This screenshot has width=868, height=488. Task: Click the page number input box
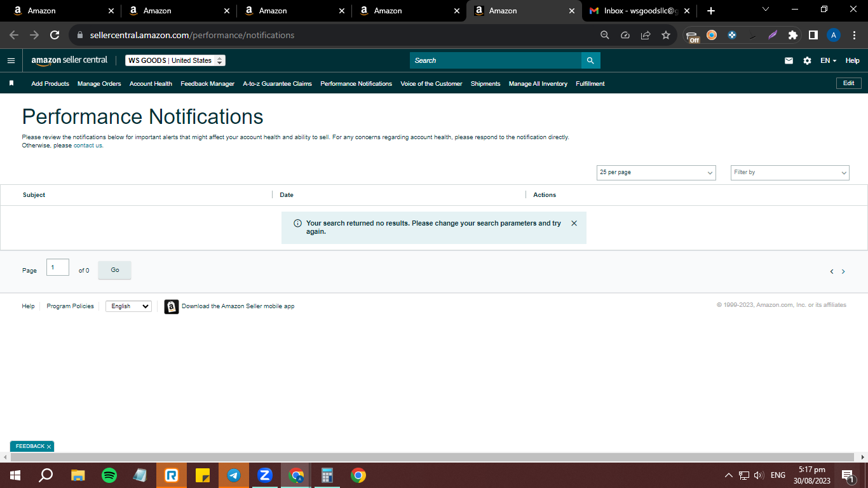(x=58, y=268)
